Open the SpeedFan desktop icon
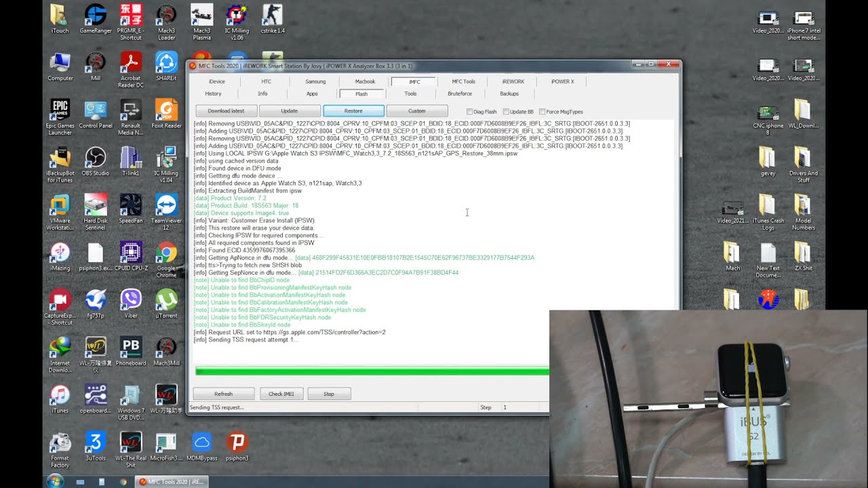Viewport: 868px width, 488px height. click(131, 209)
